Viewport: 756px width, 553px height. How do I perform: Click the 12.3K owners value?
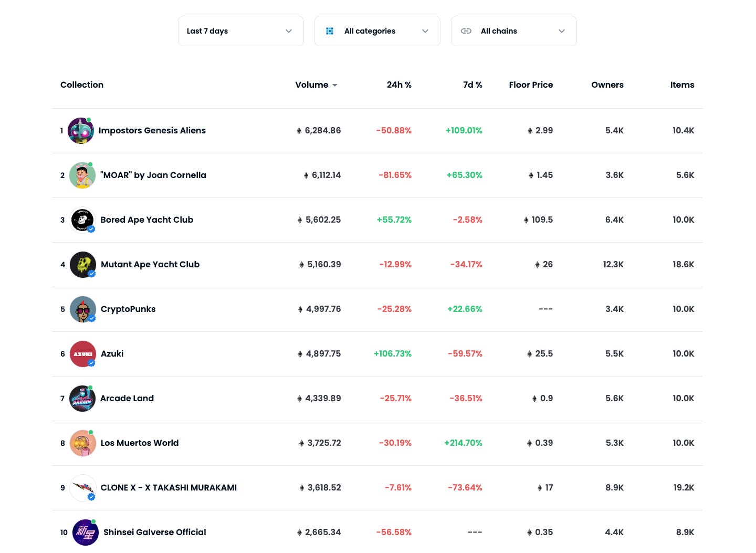[x=613, y=264]
